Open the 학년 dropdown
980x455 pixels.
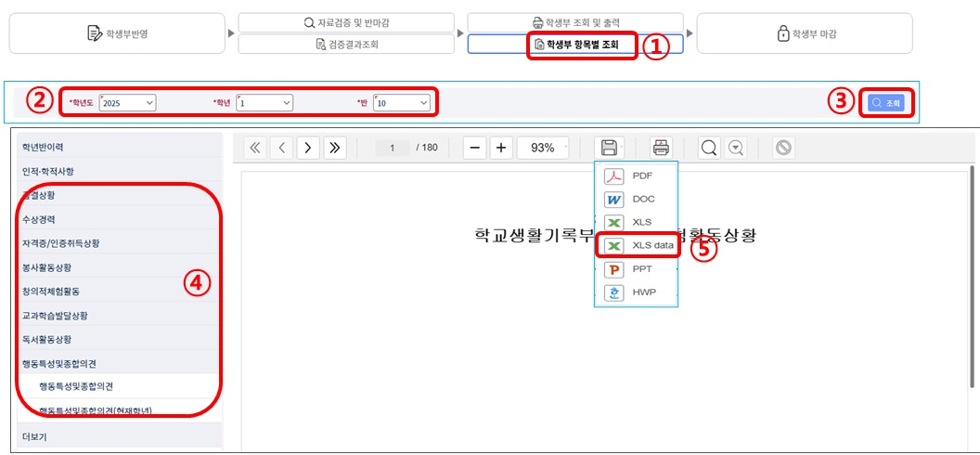click(264, 103)
